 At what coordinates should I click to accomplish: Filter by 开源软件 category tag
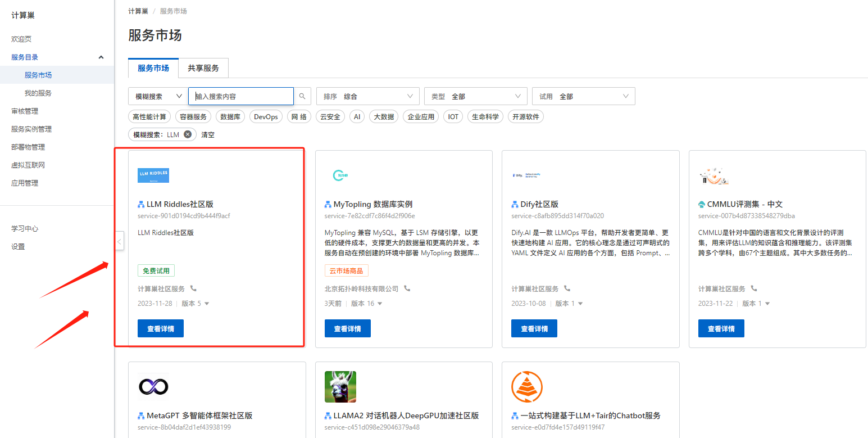point(526,117)
